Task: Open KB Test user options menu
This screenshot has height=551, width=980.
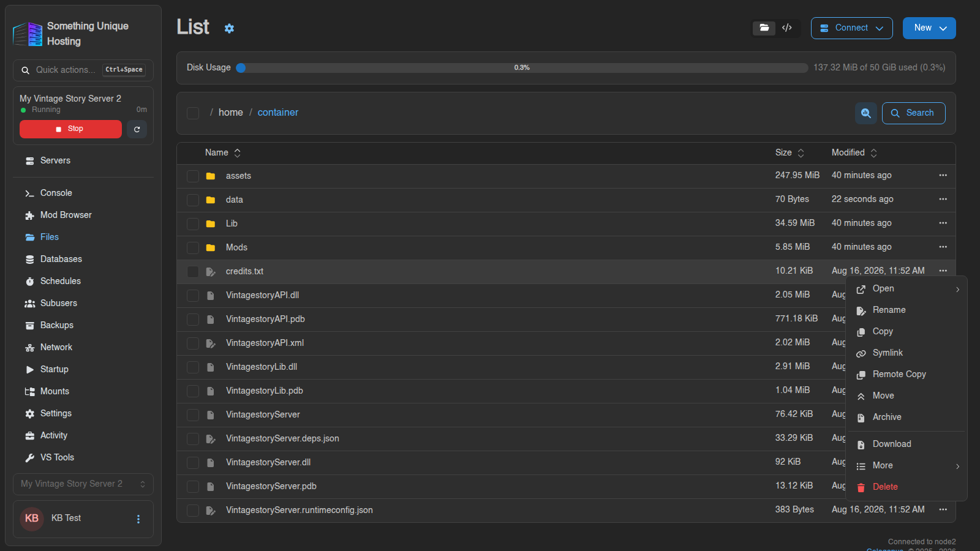Action: click(x=138, y=519)
